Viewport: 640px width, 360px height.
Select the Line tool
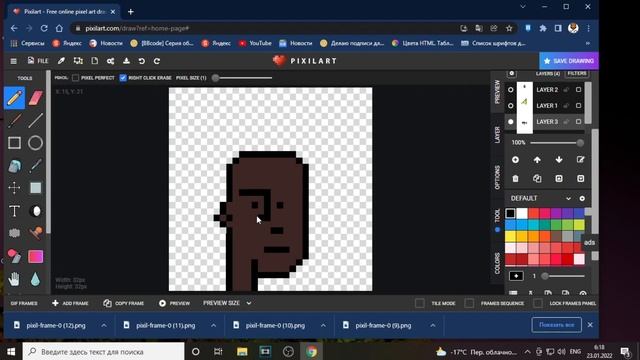[x=36, y=120]
